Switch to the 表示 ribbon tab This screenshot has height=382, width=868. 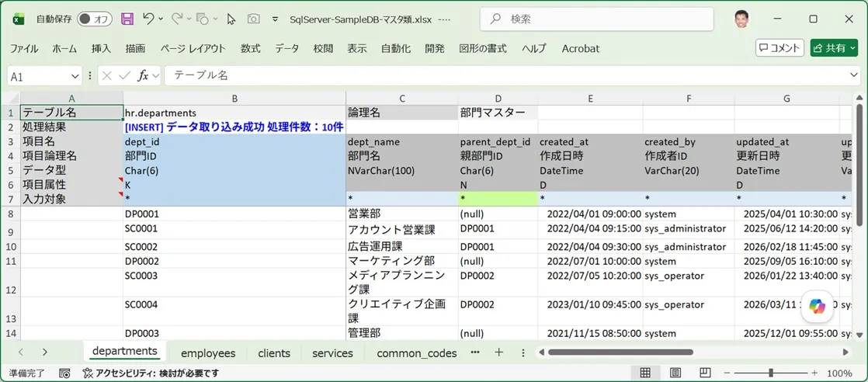(357, 49)
